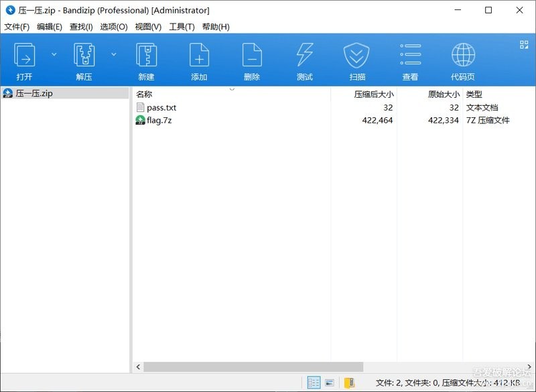
Task: Select 压一压.zip in the tree panel
Action: tap(64, 93)
